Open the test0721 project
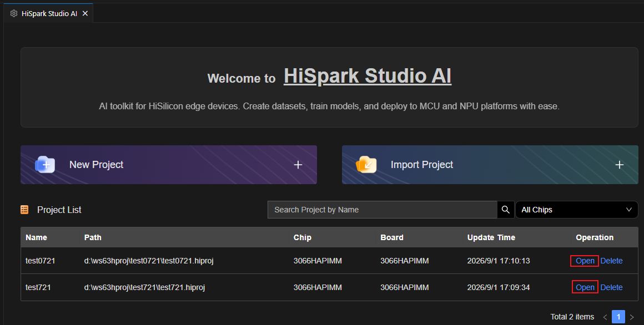 point(585,261)
